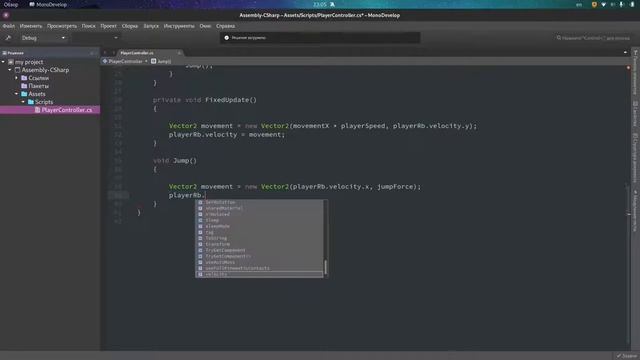This screenshot has width=640, height=360.
Task: Collapse the Assembly-CSharp project node
Action: point(10,70)
